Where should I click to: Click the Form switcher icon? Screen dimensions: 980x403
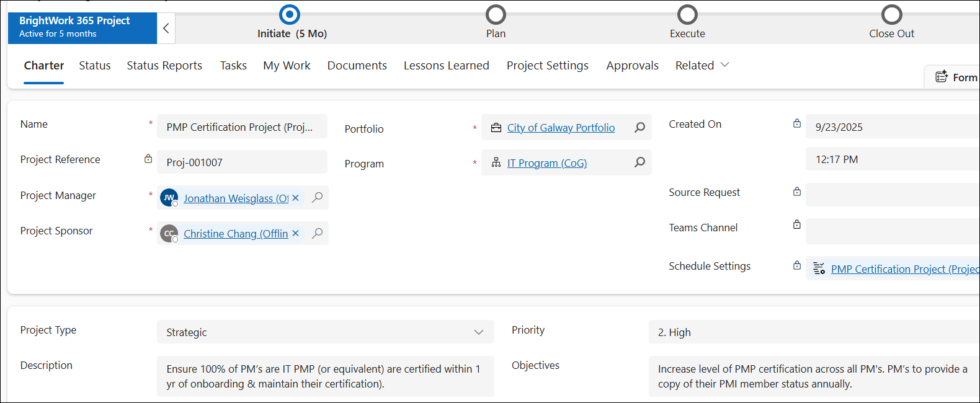pyautogui.click(x=942, y=77)
